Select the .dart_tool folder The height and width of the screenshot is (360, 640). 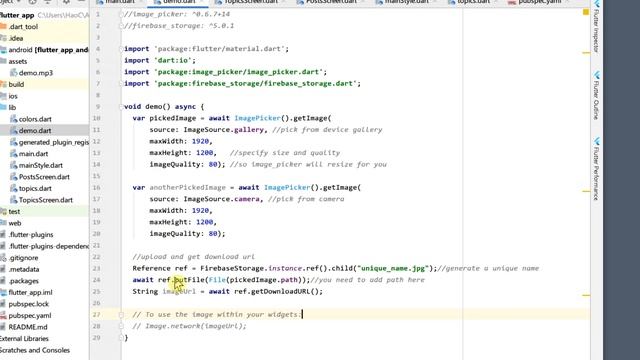click(x=23, y=27)
